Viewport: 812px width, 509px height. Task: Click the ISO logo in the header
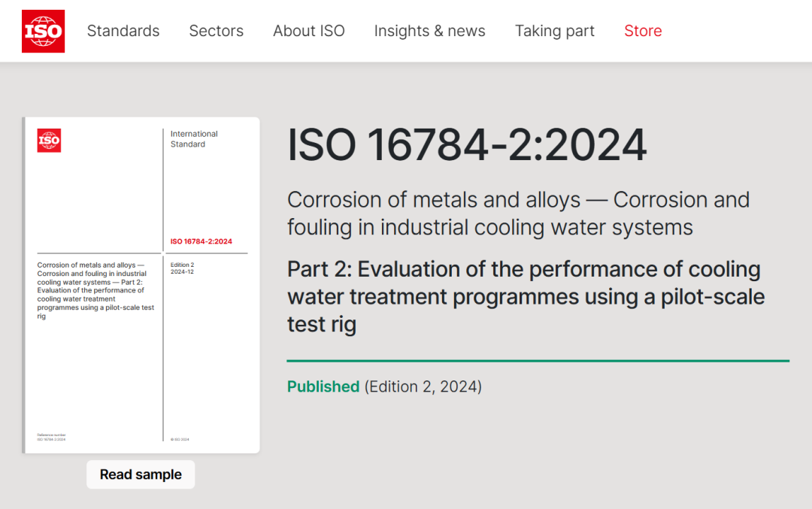point(43,31)
